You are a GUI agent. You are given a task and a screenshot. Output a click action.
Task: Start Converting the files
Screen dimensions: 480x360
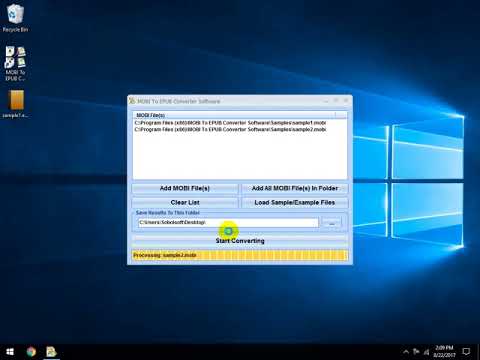[240, 240]
